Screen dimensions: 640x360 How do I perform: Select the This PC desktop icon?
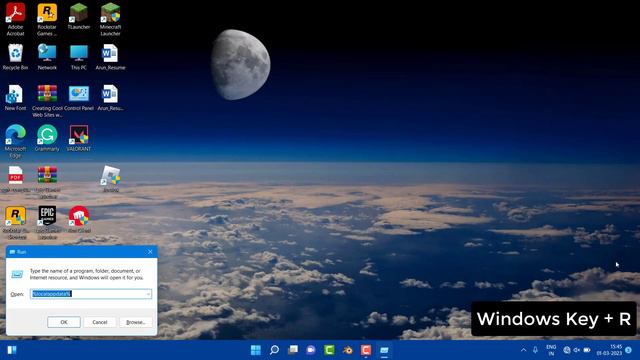pos(78,57)
